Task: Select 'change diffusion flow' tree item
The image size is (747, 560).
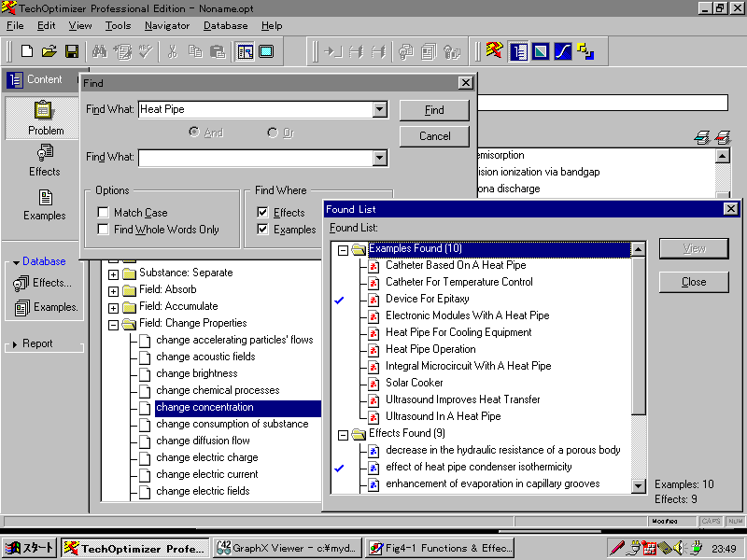Action: 203,441
